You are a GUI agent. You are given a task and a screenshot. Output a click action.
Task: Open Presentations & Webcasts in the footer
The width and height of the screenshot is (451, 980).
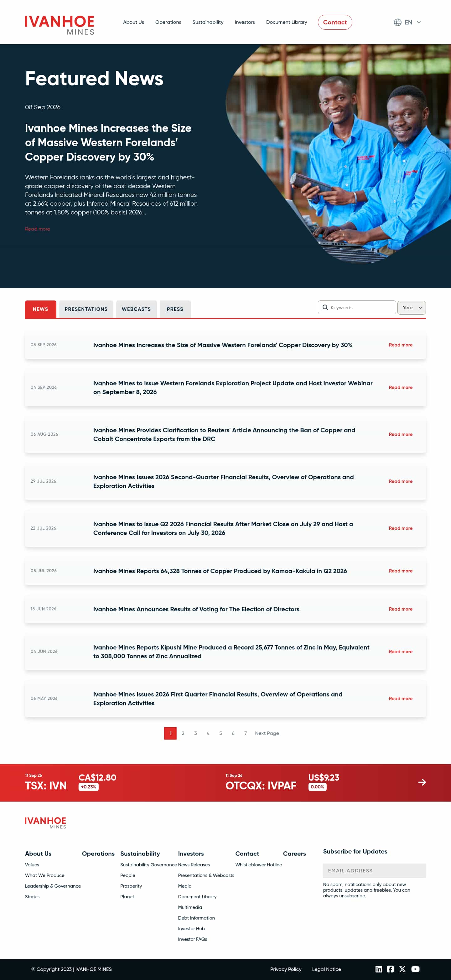[x=206, y=875]
